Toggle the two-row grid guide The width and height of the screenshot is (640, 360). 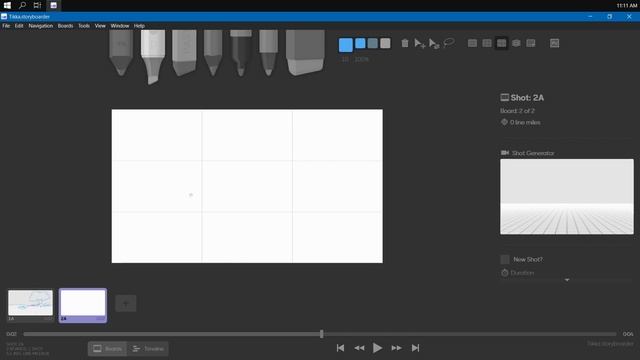click(x=472, y=43)
